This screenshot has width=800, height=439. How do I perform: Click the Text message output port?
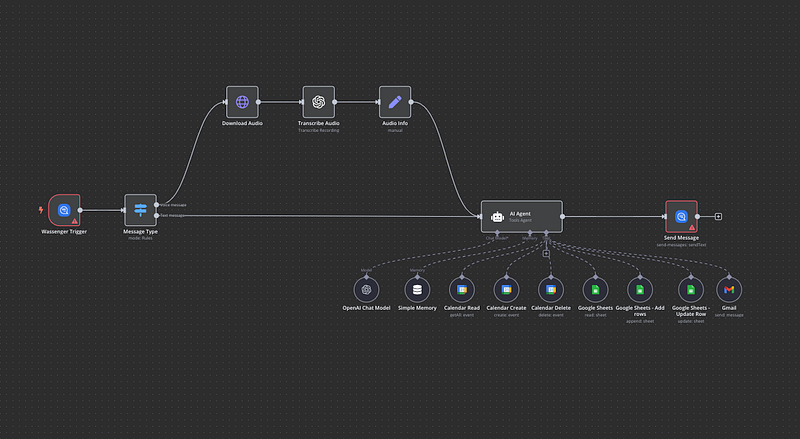[158, 215]
